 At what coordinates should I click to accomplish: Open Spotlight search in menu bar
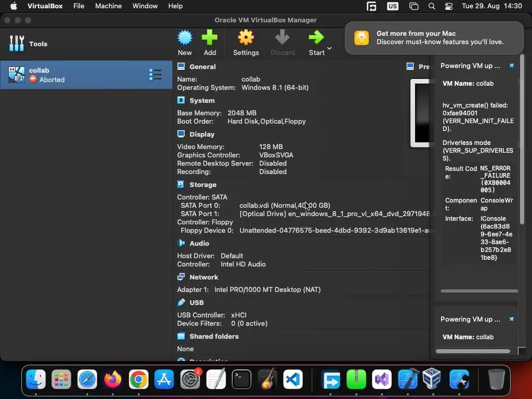[x=432, y=6]
